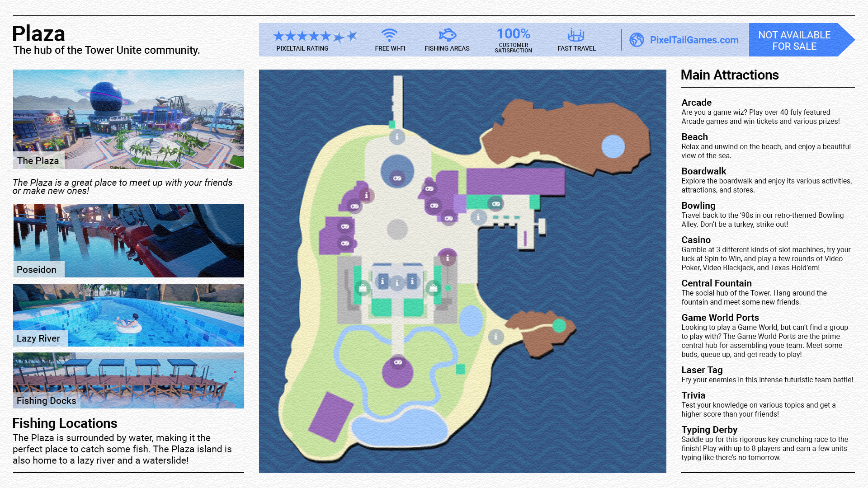868x488 pixels.
Task: Click the 100% Customer Satisfaction badge
Action: (513, 40)
